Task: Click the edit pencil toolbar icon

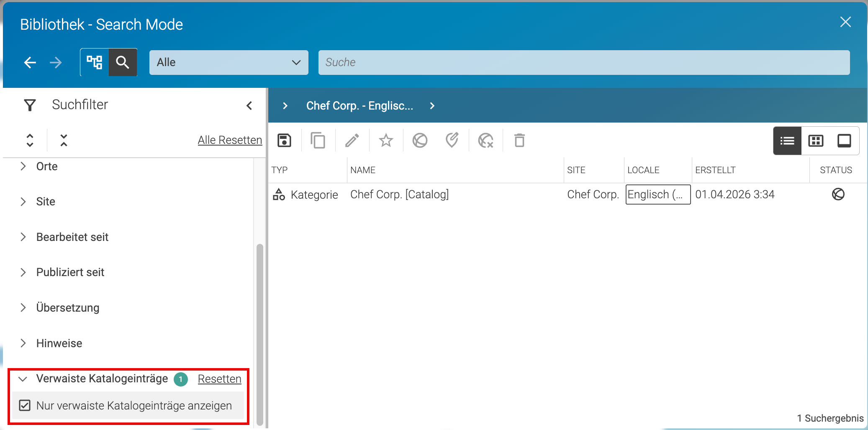Action: coord(352,141)
